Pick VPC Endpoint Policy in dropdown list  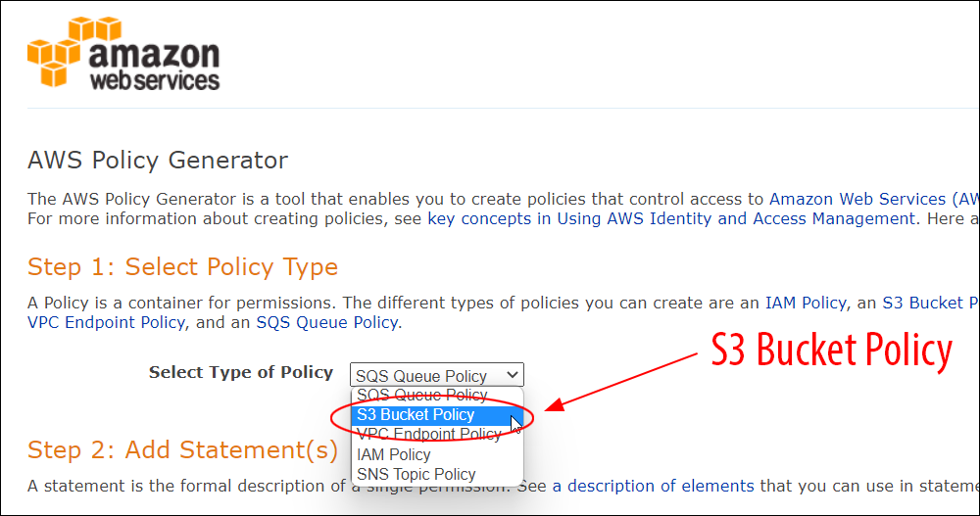pos(437,434)
